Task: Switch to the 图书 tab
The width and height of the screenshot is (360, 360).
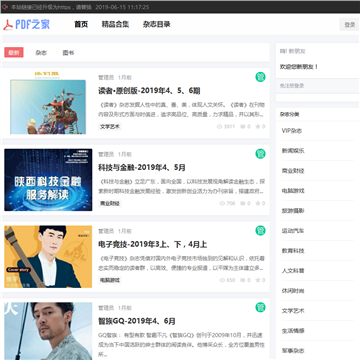Action: [x=68, y=53]
